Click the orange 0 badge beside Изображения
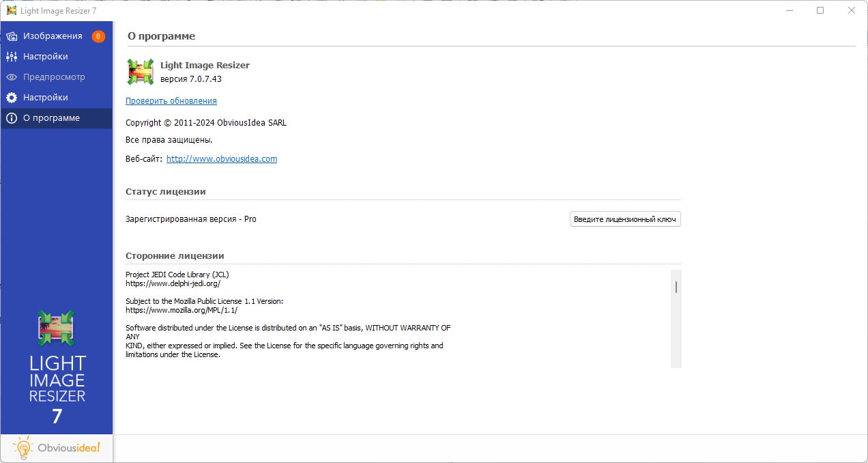 coord(98,36)
